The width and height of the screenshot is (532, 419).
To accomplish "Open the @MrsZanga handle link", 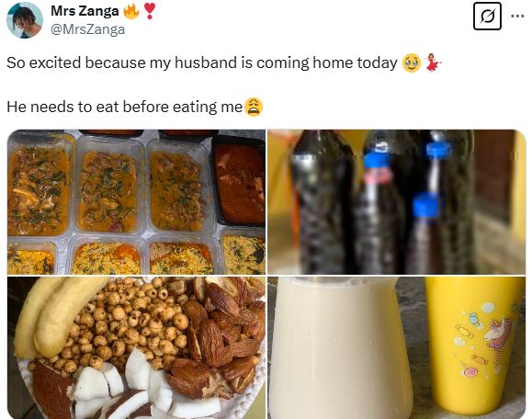I will pos(87,29).
